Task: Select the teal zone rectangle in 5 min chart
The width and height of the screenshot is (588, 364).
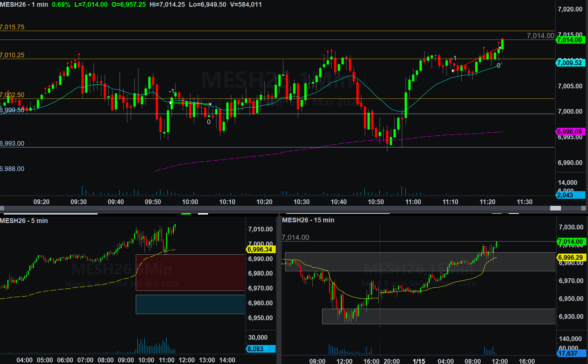Action: point(190,304)
